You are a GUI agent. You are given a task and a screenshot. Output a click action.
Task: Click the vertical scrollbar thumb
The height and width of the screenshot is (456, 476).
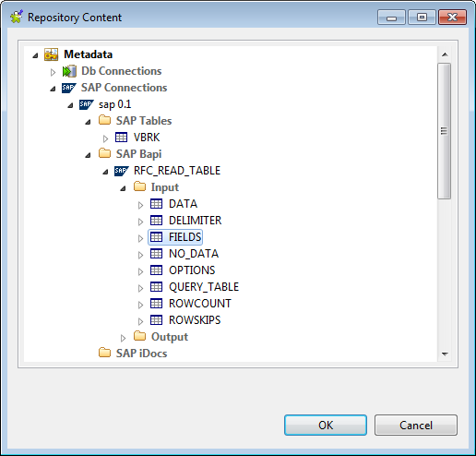pos(445,131)
